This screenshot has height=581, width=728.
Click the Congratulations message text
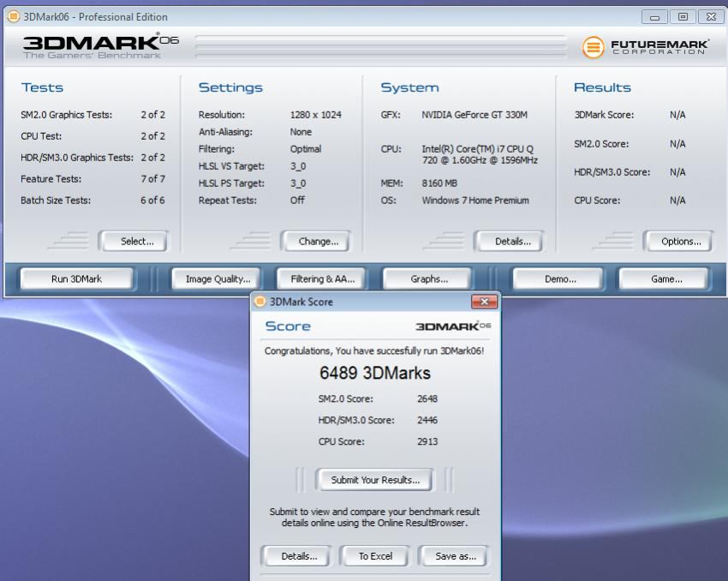pos(374,350)
